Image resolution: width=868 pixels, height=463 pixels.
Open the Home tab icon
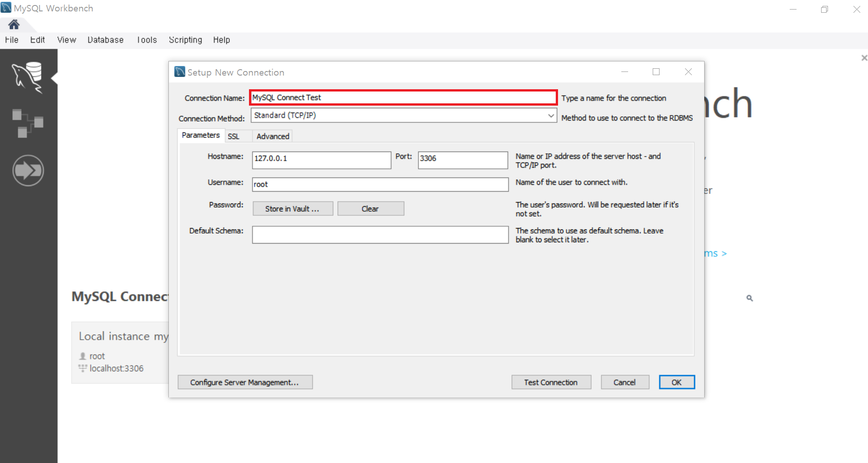pos(14,24)
